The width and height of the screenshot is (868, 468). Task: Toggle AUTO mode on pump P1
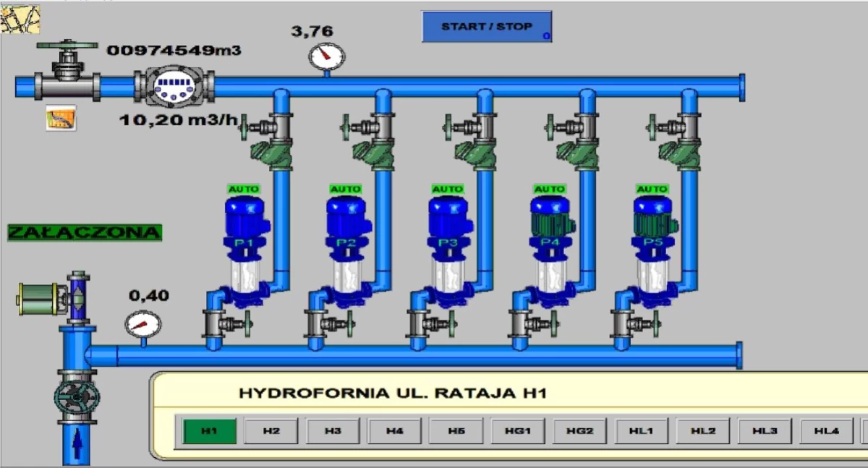pos(244,190)
